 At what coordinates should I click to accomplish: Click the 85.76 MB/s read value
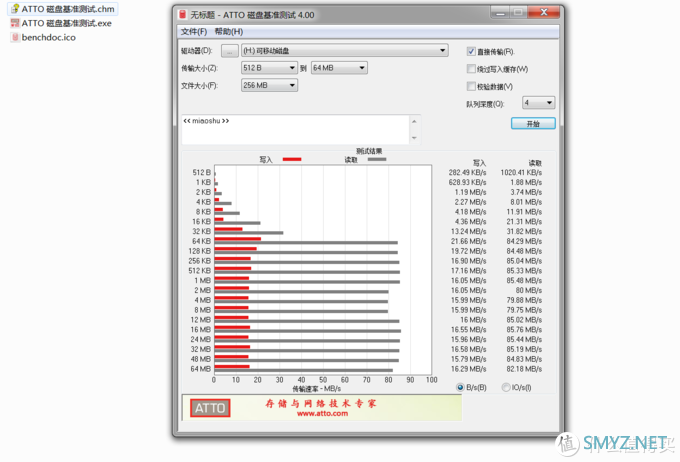point(524,330)
